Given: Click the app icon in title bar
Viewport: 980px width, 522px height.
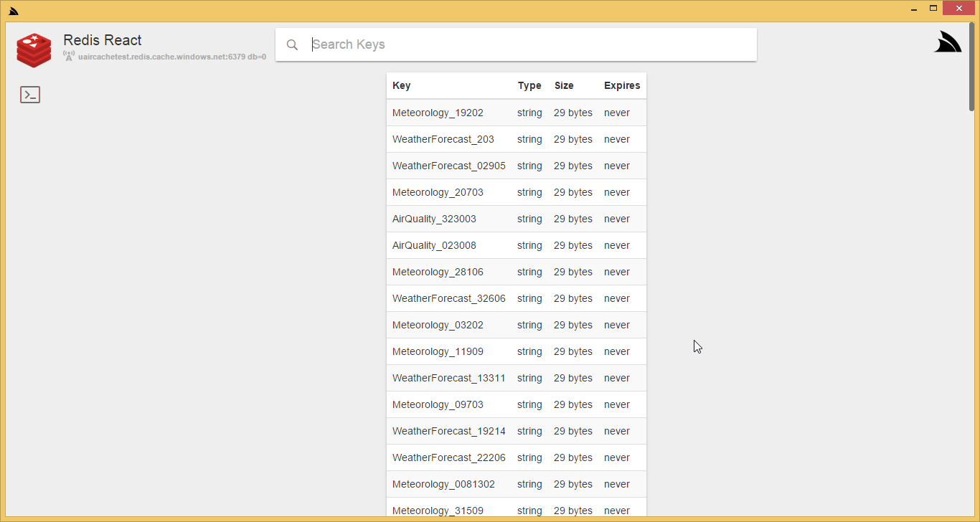Looking at the screenshot, I should (13, 11).
